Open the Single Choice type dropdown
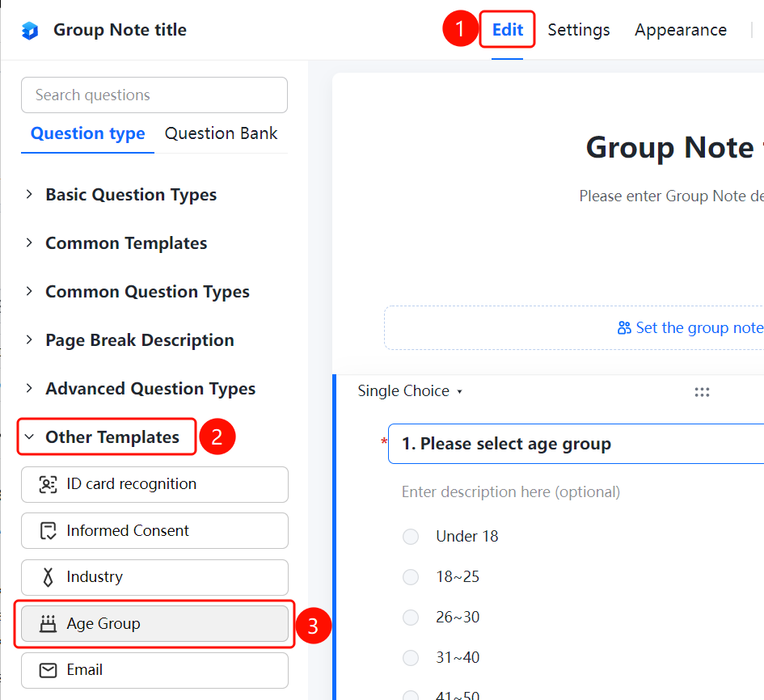This screenshot has height=700, width=764. point(410,390)
